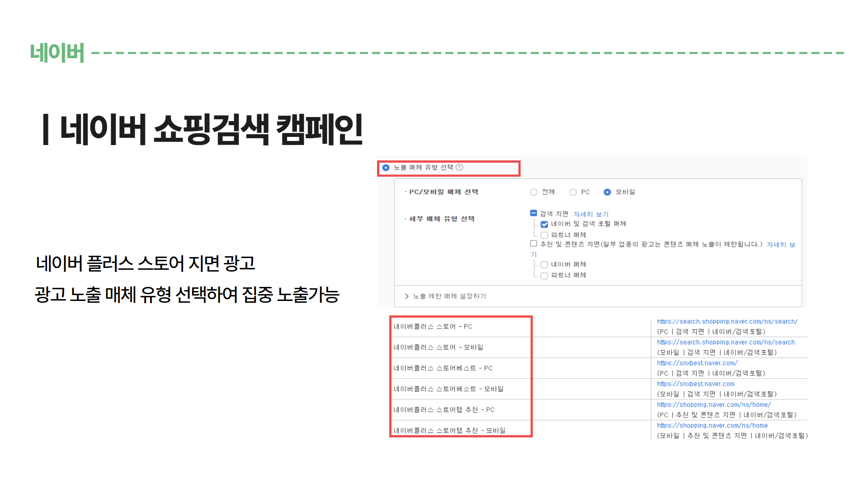Check 파트너 매체 under 추천 및 콘텐츠 지면
Screen dimensions: 868x488
click(544, 276)
